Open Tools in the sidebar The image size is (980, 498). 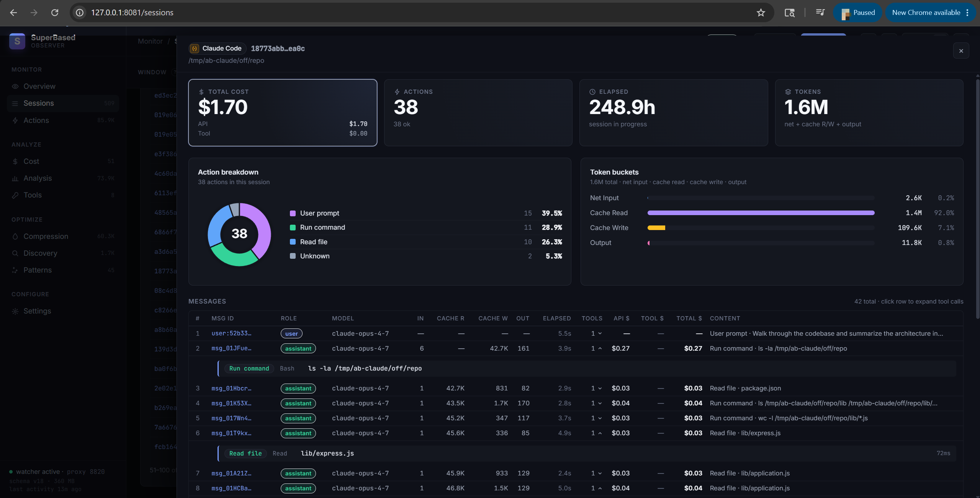[x=63, y=195]
